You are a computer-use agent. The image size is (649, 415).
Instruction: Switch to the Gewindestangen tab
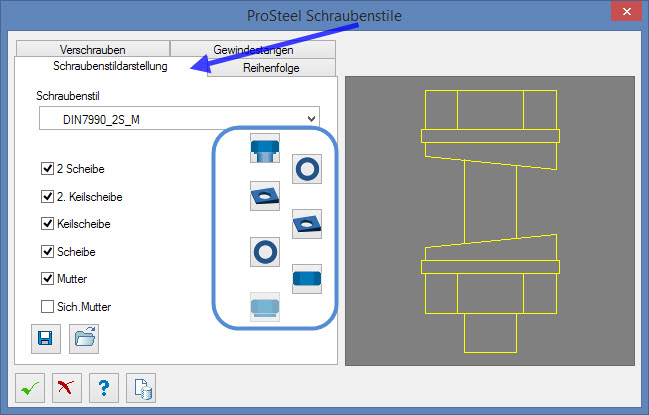253,49
